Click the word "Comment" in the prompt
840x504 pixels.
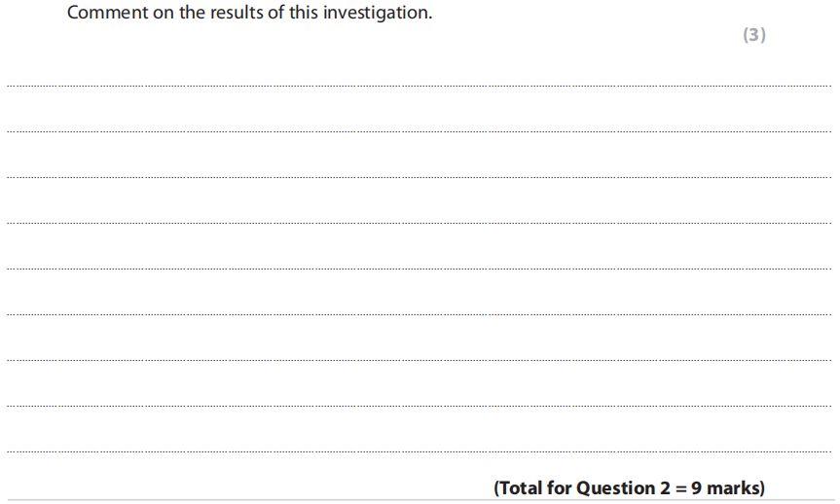click(x=106, y=15)
